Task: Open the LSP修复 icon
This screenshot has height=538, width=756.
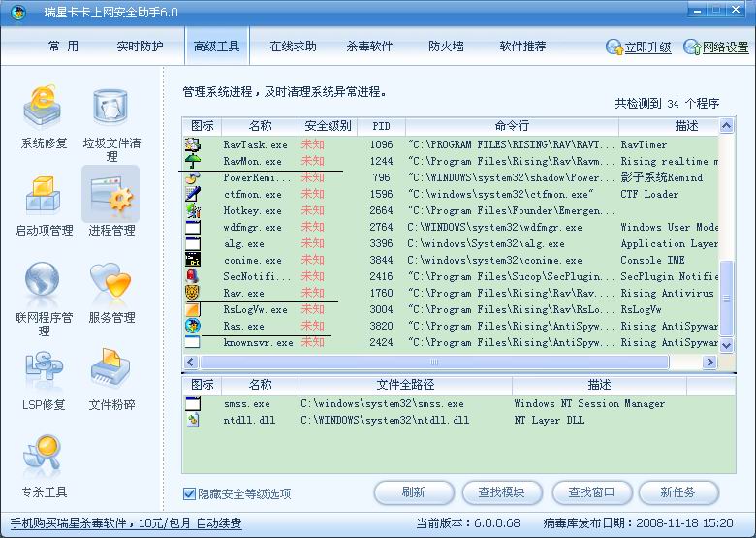Action: coord(44,368)
